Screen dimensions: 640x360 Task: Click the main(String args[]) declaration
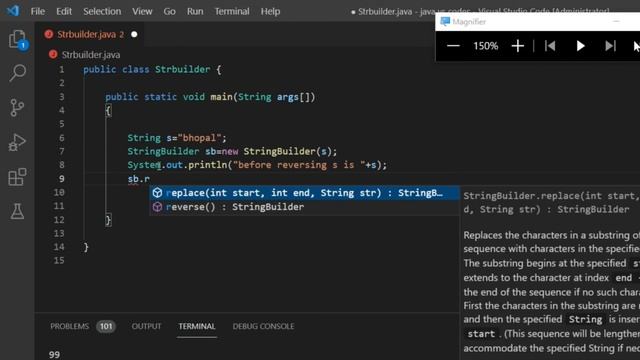[262, 97]
